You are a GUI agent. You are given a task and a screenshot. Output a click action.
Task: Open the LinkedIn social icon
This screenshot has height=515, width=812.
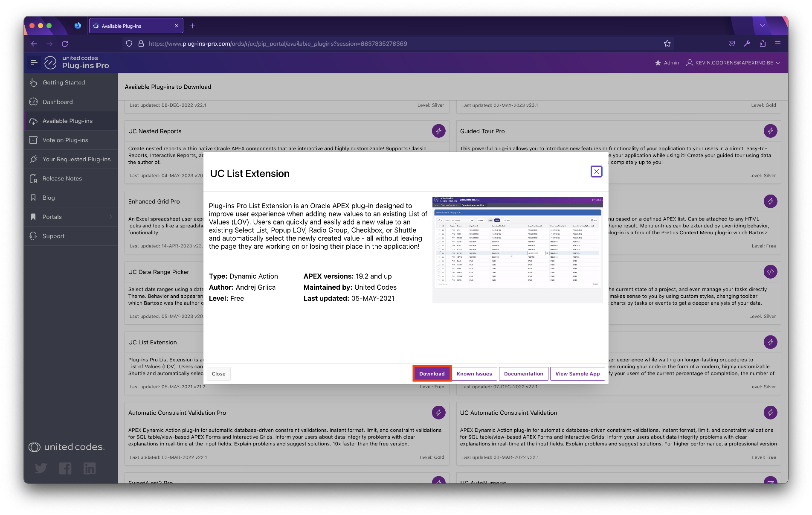pyautogui.click(x=90, y=468)
